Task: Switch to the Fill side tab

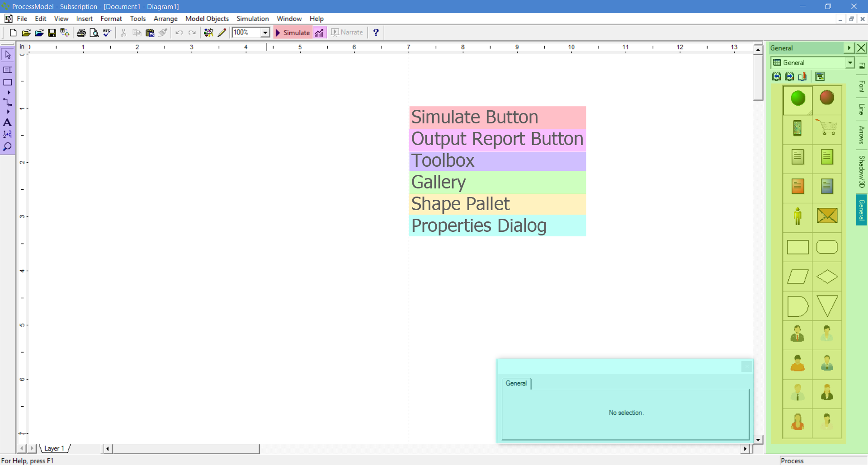Action: coord(862,66)
